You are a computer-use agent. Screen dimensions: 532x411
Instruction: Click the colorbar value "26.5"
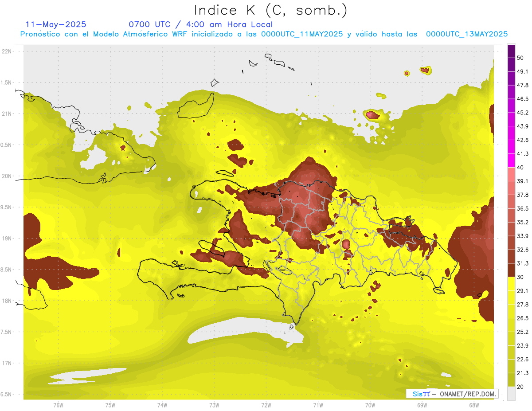click(522, 318)
